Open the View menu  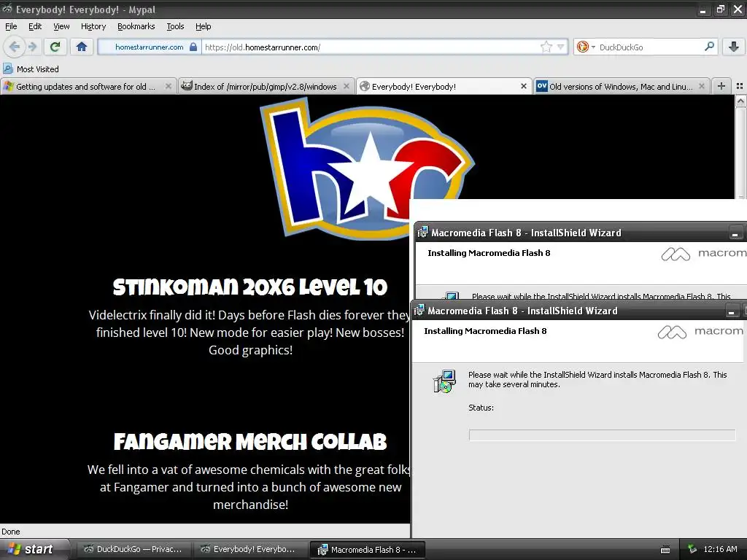61,26
